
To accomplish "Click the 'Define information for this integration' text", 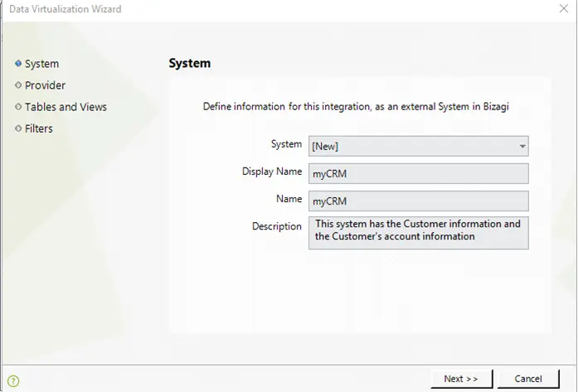I will pos(356,106).
